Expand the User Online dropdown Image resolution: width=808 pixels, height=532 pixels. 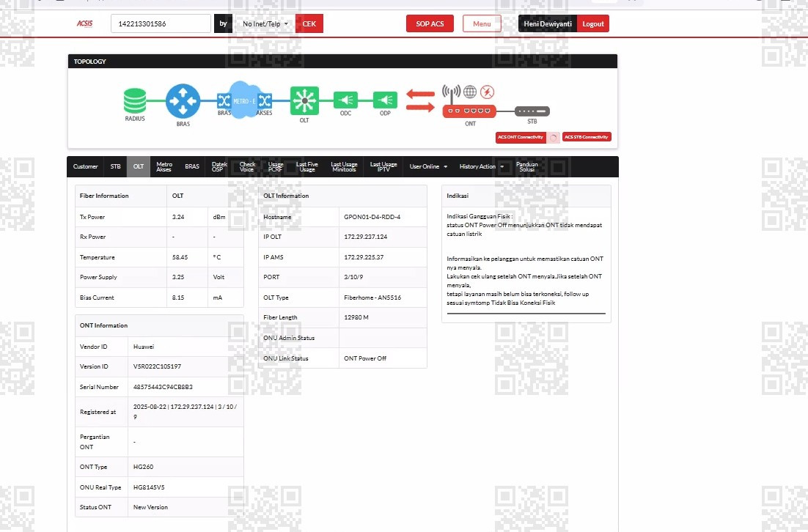click(x=428, y=167)
